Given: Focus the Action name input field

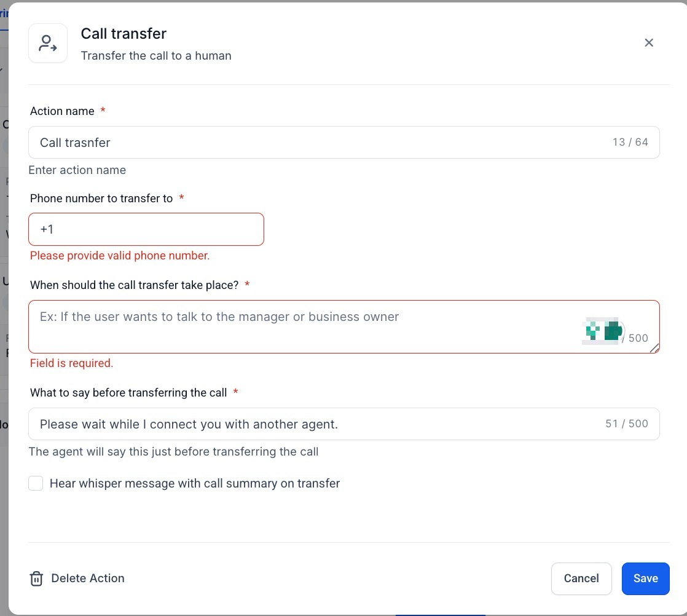Looking at the screenshot, I should click(x=320, y=143).
